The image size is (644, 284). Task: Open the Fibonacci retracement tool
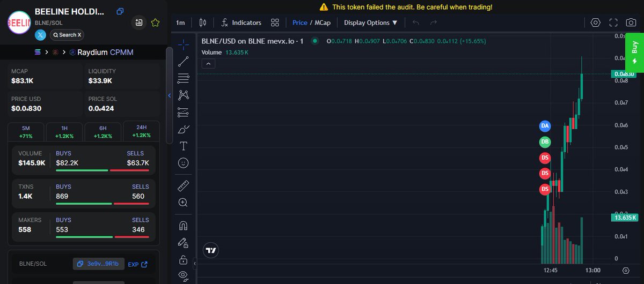click(183, 78)
